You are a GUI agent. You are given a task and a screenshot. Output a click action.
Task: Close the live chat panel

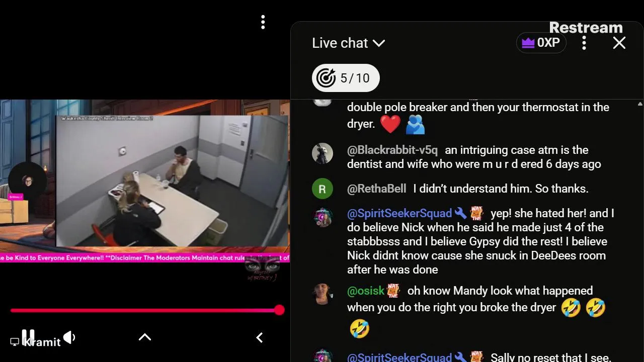tap(619, 43)
